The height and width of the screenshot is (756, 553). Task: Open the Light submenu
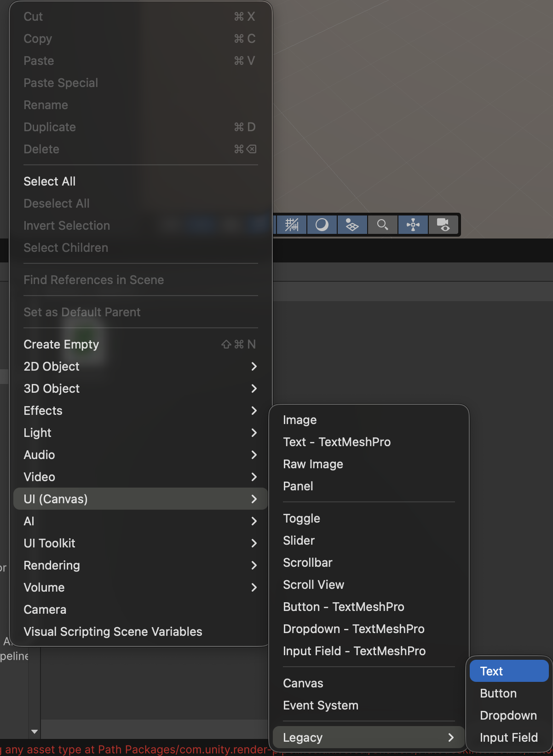[140, 433]
